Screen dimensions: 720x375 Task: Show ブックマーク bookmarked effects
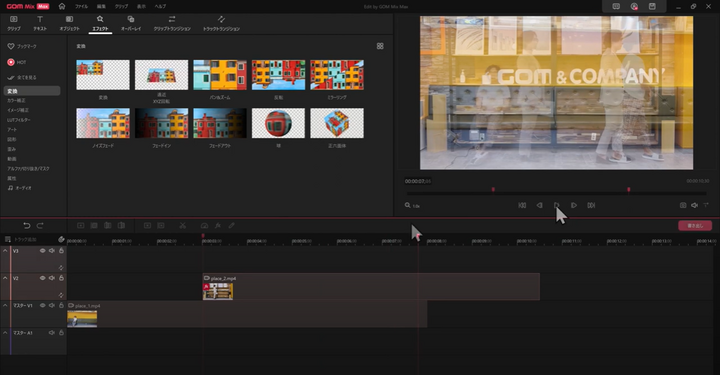(22, 46)
